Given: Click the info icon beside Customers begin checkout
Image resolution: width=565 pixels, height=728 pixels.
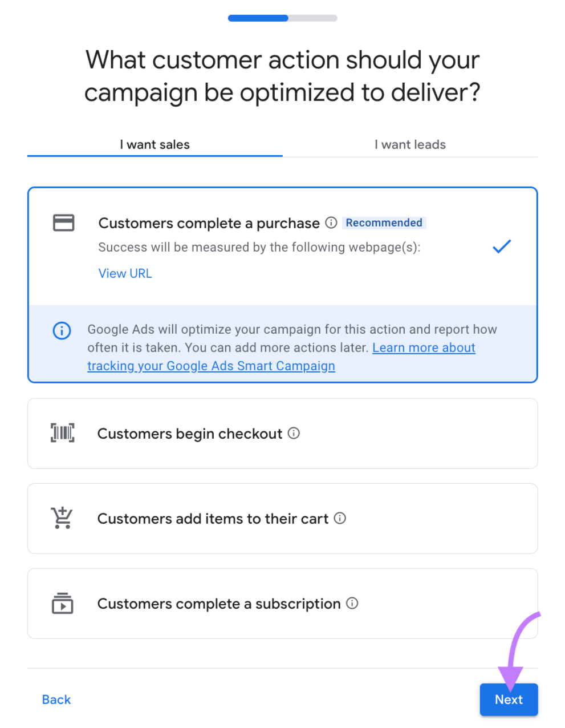Looking at the screenshot, I should click(x=294, y=434).
